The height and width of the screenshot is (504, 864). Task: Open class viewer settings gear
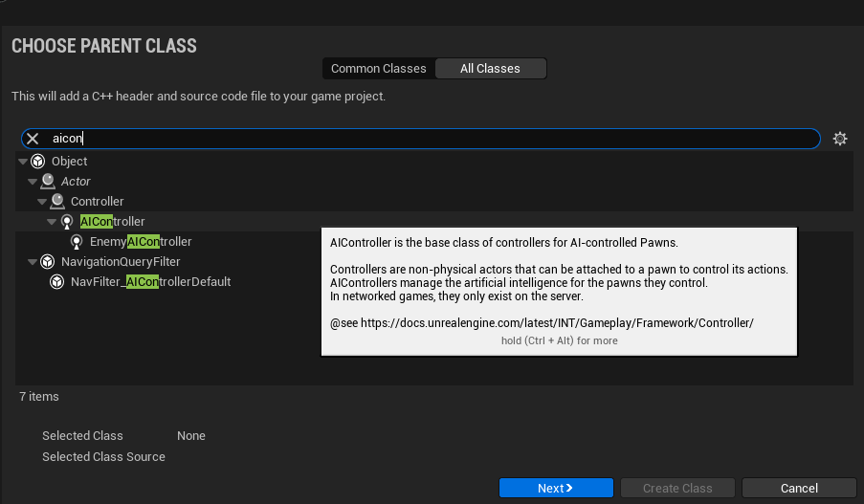(840, 139)
